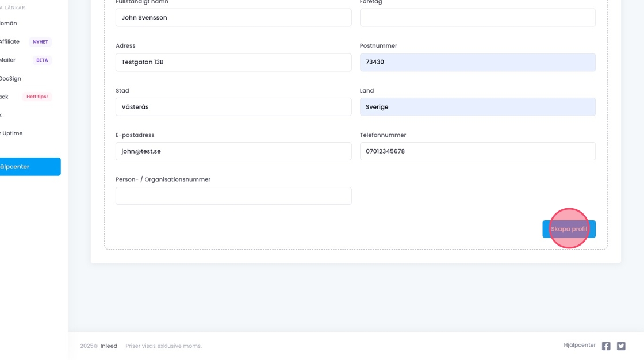Viewport: 644px width, 360px height.
Task: Select the Telefonnummer field
Action: pos(477,151)
